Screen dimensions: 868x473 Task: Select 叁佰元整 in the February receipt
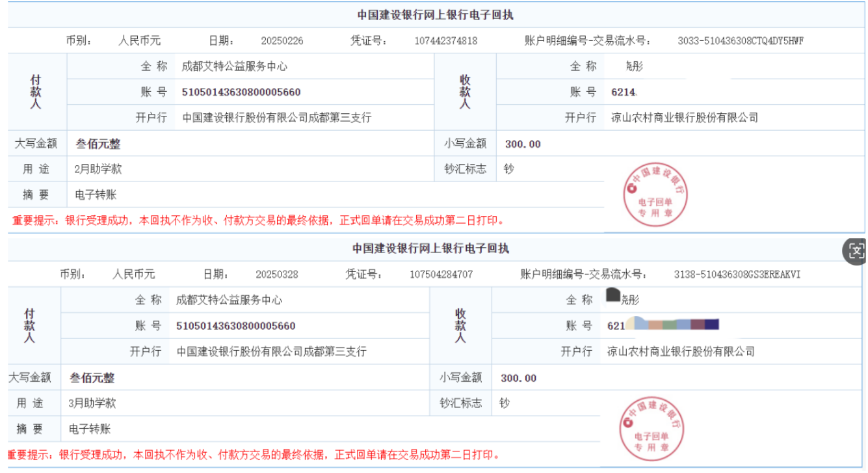tap(98, 144)
